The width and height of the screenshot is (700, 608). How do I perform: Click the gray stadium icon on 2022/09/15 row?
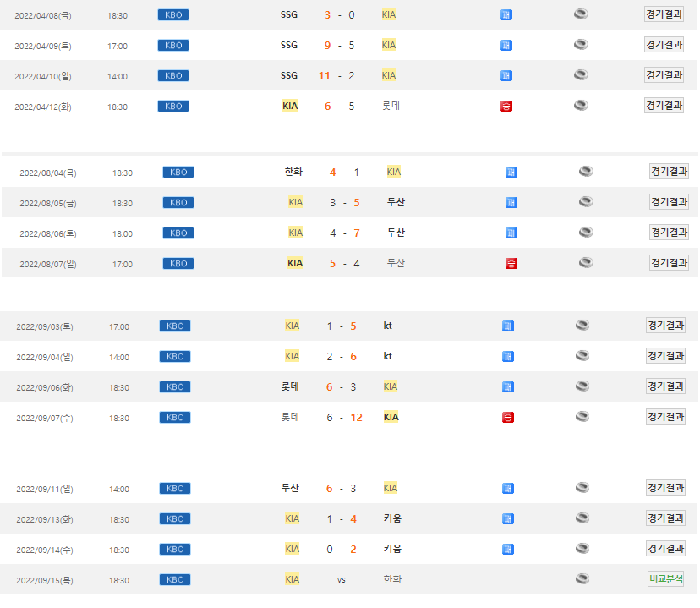pos(582,579)
